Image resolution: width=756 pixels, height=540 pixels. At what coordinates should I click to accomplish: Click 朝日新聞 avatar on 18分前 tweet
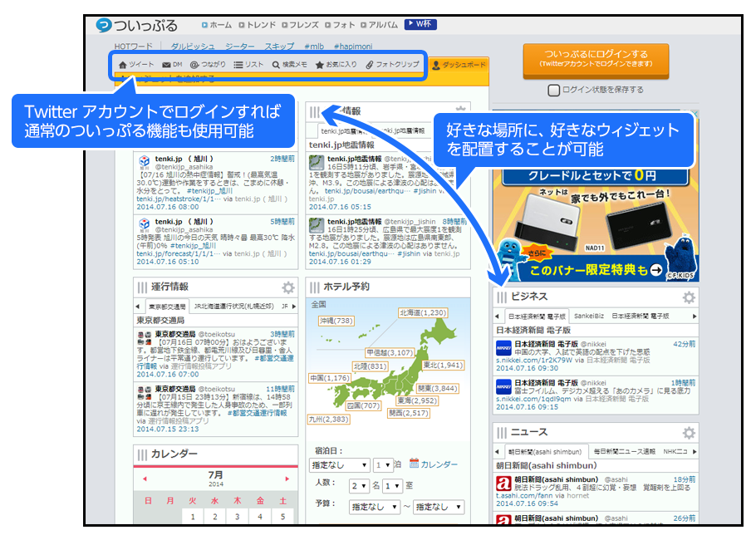503,484
